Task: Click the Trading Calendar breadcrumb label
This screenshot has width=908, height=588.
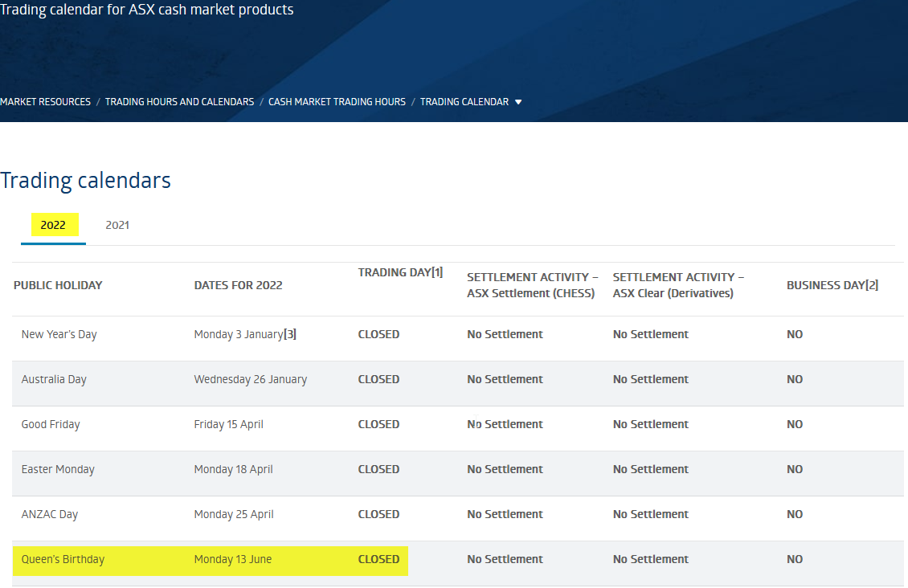Action: (x=464, y=102)
